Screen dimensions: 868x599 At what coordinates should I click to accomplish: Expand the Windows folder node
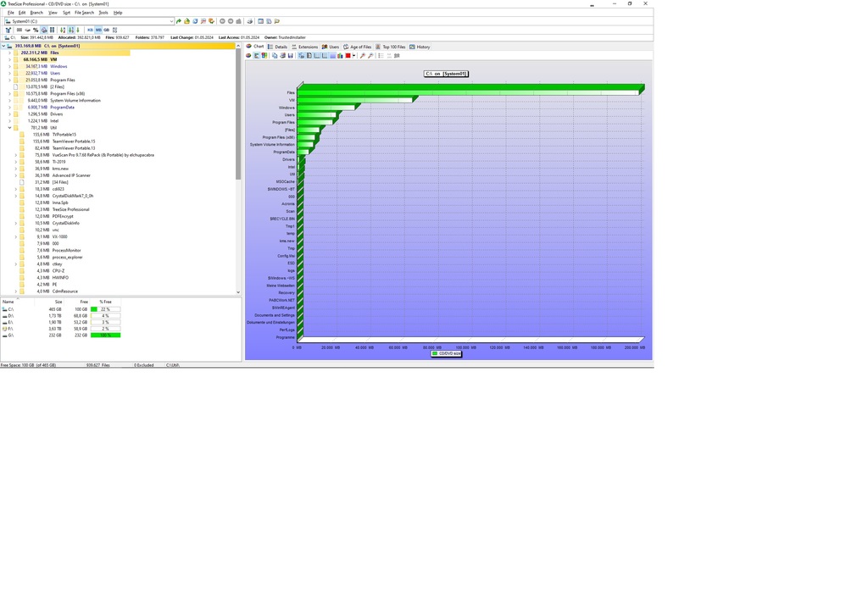coord(9,66)
